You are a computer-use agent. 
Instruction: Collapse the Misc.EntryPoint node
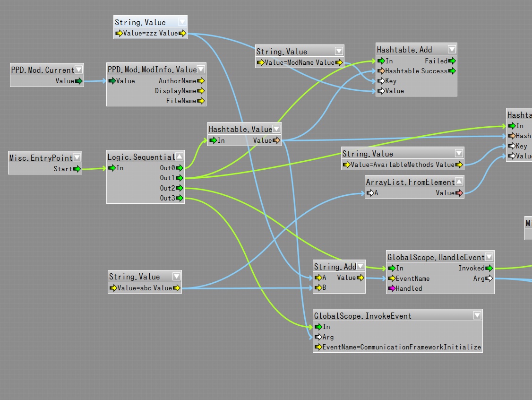pos(77,158)
